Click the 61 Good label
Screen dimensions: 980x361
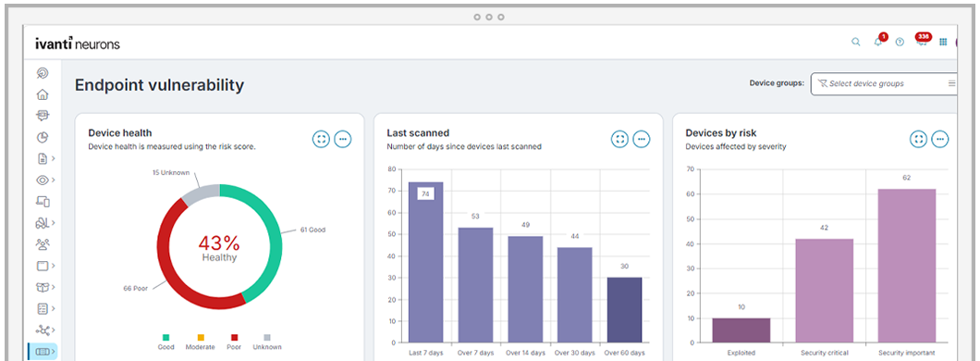[312, 230]
